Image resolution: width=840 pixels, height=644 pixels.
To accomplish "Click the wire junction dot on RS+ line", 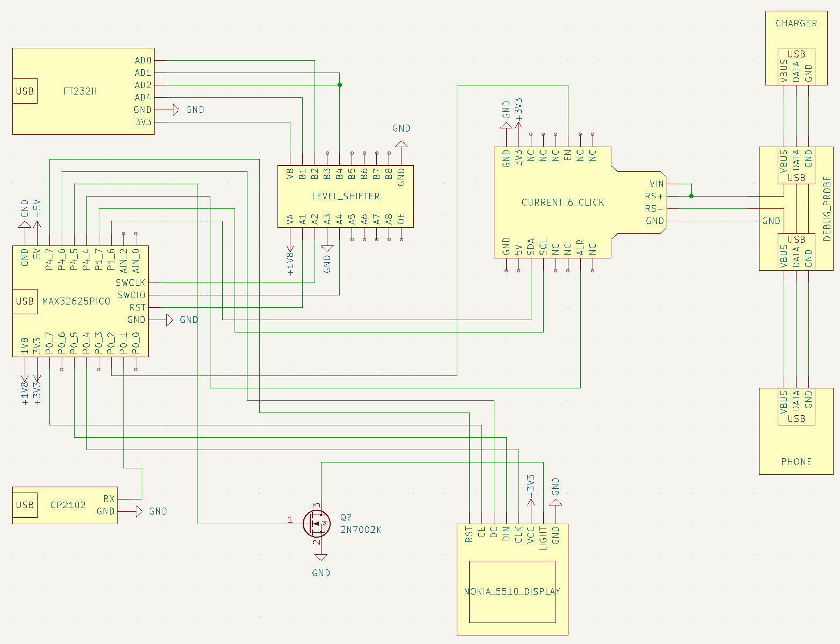I will (691, 196).
